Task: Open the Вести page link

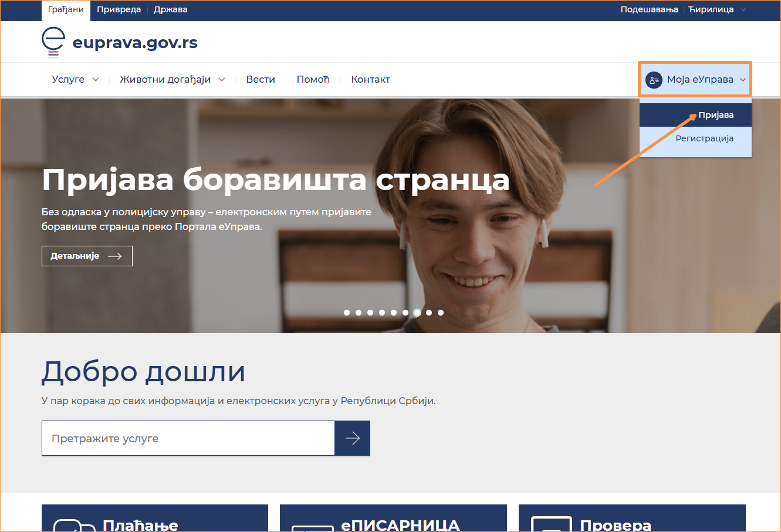Action: pos(261,80)
